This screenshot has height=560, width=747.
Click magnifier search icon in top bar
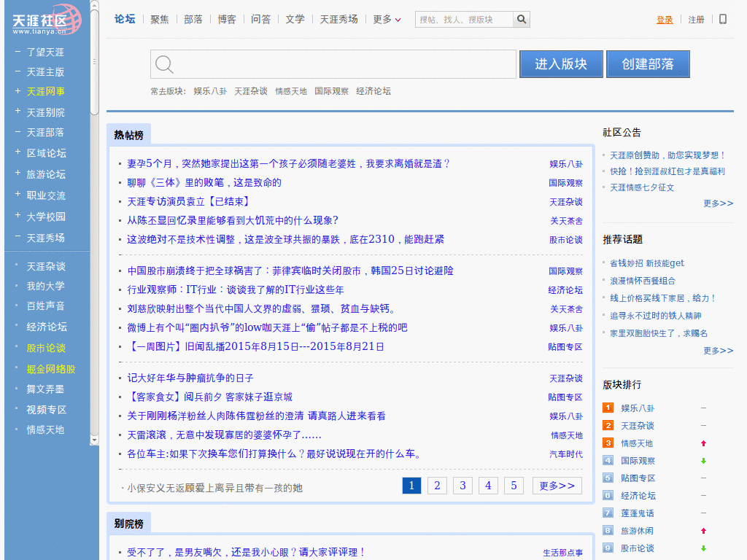click(522, 20)
